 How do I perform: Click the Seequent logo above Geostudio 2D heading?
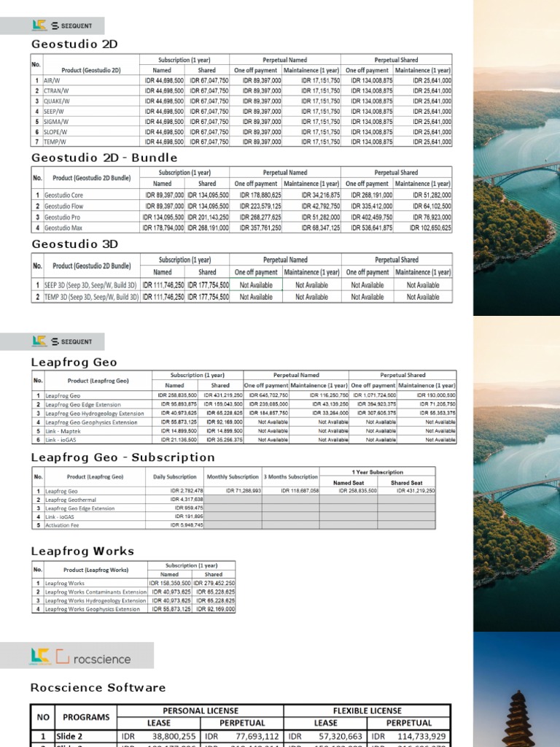click(72, 26)
